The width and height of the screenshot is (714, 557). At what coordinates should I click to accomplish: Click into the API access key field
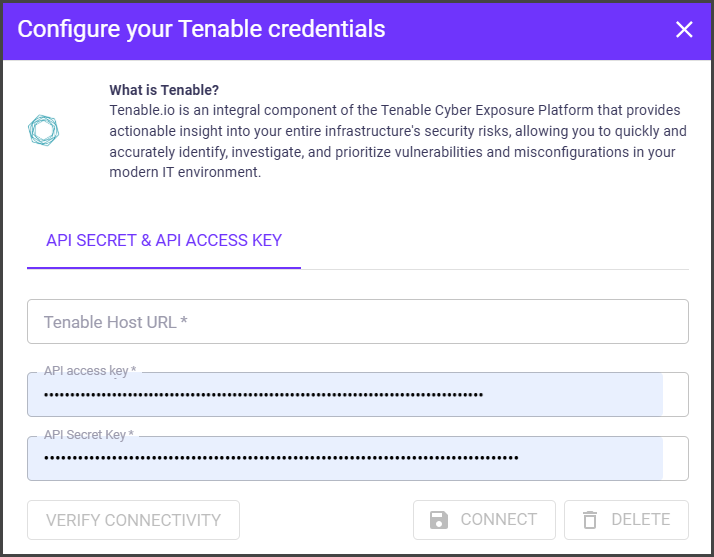(575, 395)
